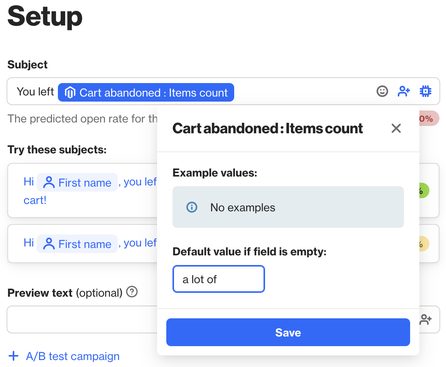Open the emoji picker in Subject field
Screen dimensions: 446x367
pyautogui.click(x=382, y=91)
